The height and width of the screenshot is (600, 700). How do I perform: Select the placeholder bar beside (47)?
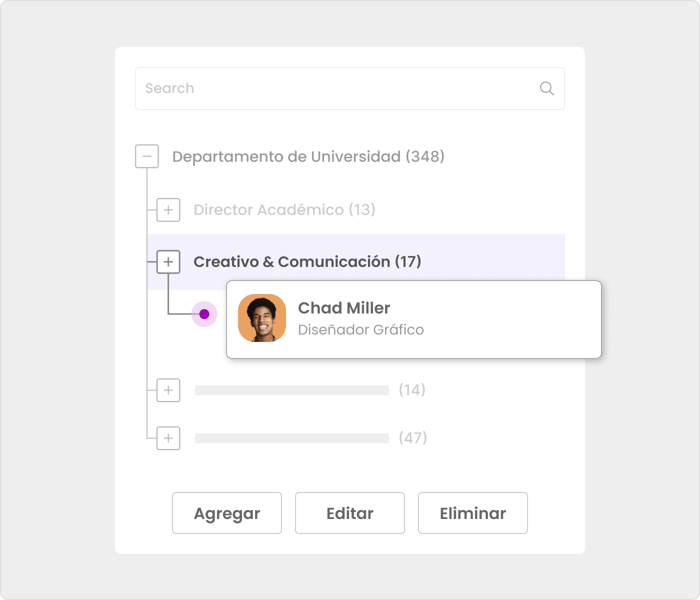[x=291, y=438]
